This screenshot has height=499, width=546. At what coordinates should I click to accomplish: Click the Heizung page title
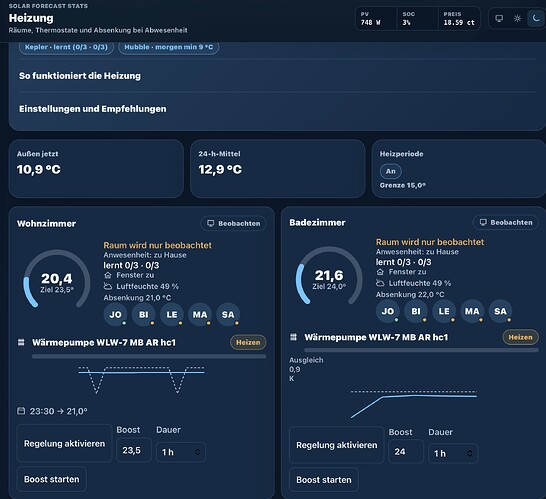pyautogui.click(x=31, y=18)
